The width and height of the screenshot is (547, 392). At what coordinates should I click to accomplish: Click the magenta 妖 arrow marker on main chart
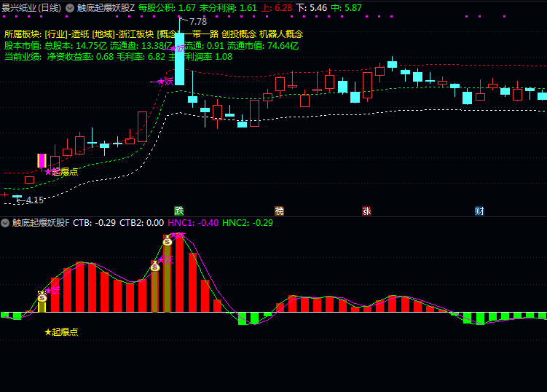pyautogui.click(x=165, y=82)
